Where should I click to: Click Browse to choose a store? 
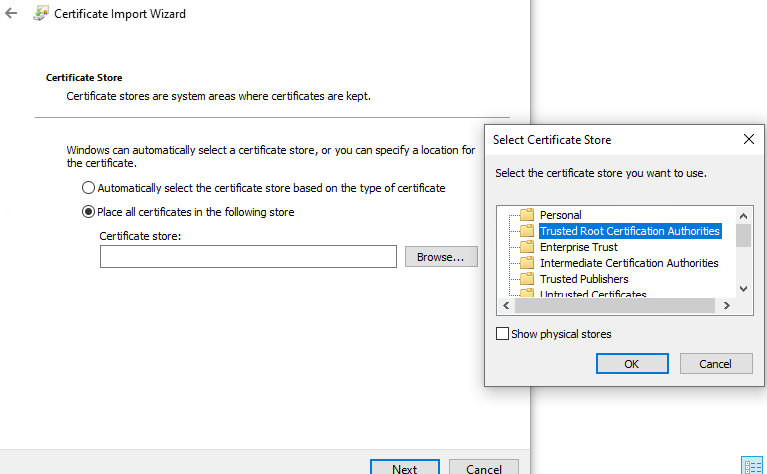pyautogui.click(x=441, y=257)
